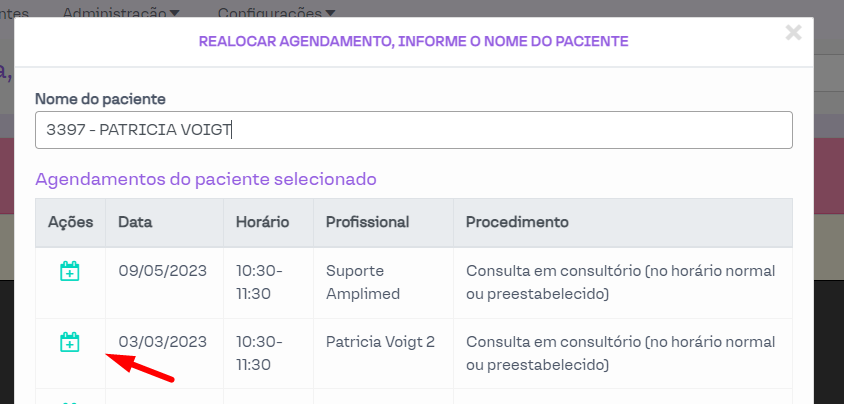Click the Ações column header
Screen dimensions: 844x404
tap(70, 221)
